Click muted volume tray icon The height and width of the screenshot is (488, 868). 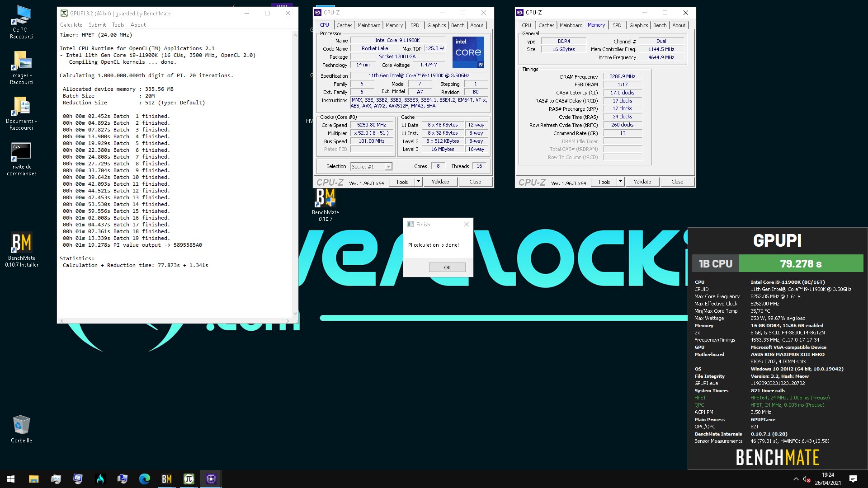[807, 479]
